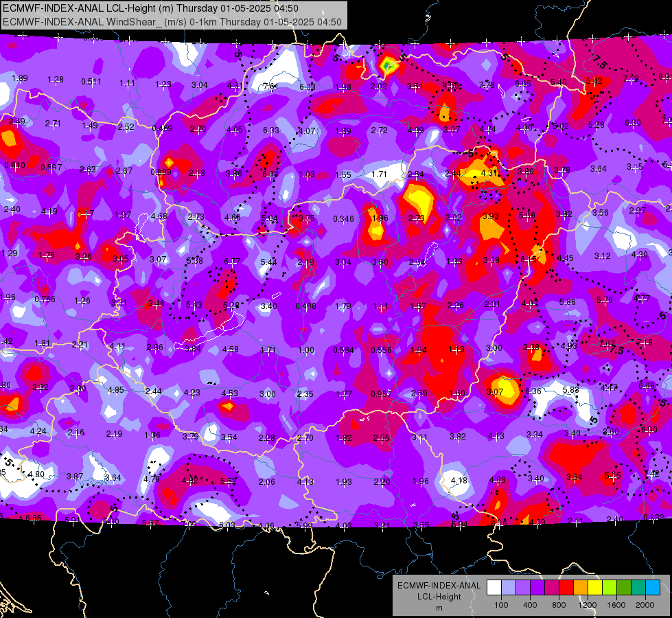
Task: Click the wind shear value 0.597
Action: (x=51, y=168)
